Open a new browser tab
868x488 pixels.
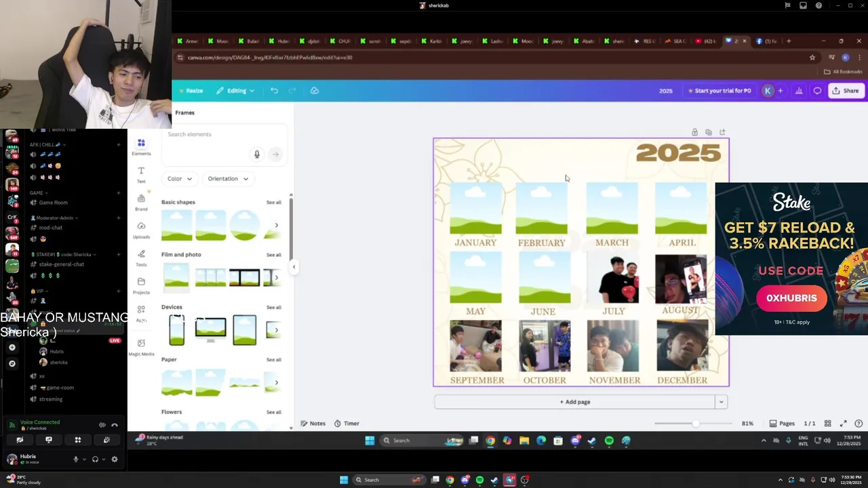coord(789,41)
